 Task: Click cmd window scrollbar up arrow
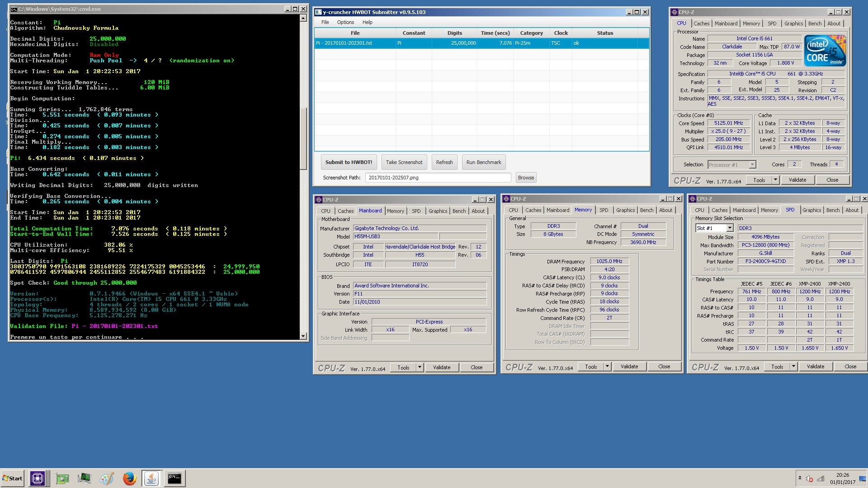[303, 19]
